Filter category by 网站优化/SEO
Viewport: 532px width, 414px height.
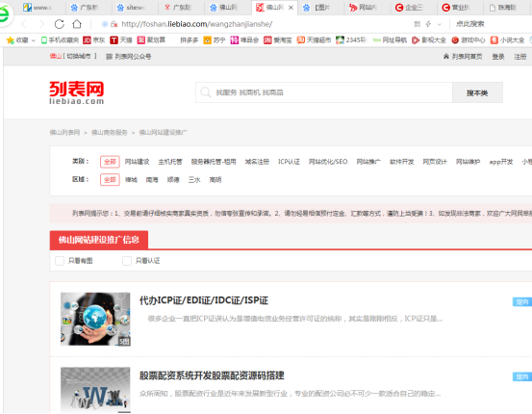click(x=328, y=162)
